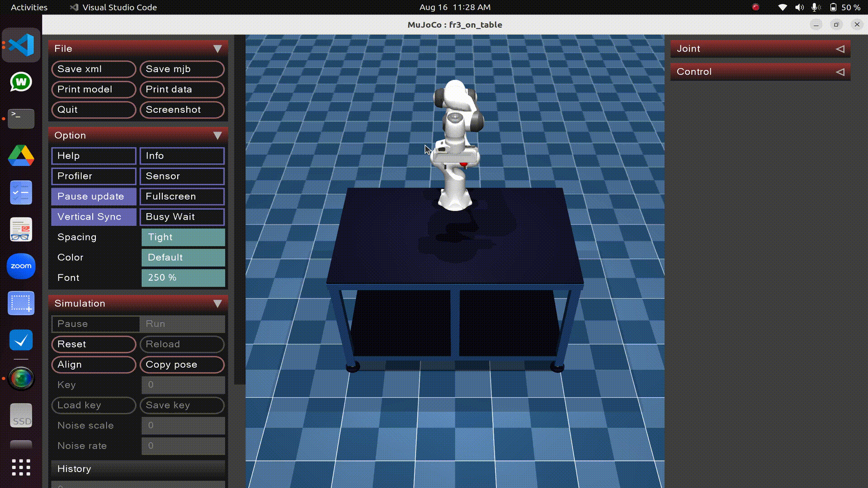Show all applications with the grid icon

point(21,468)
